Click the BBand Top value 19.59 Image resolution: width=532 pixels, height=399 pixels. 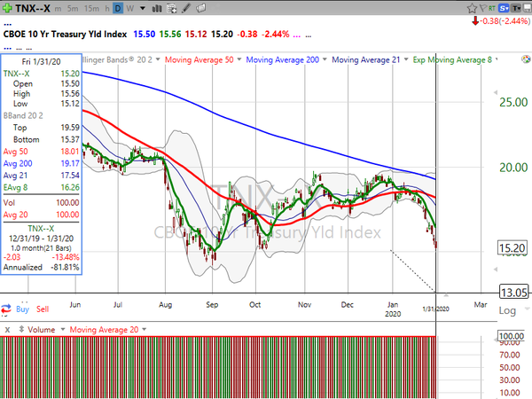(70, 128)
